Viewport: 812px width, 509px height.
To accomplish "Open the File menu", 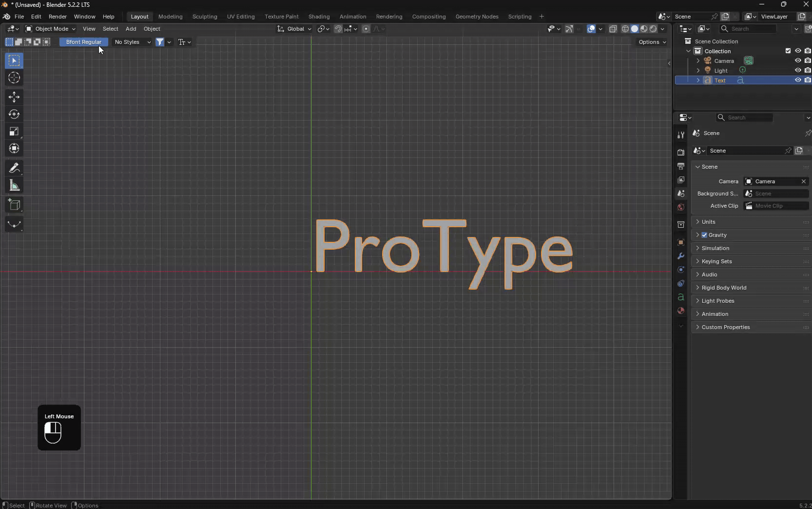I will (19, 17).
